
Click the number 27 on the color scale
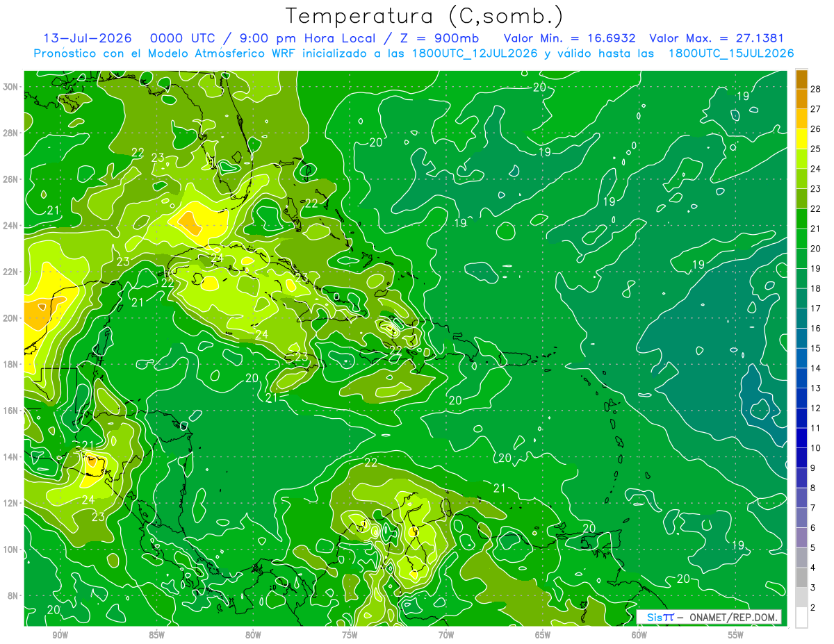[x=816, y=109]
